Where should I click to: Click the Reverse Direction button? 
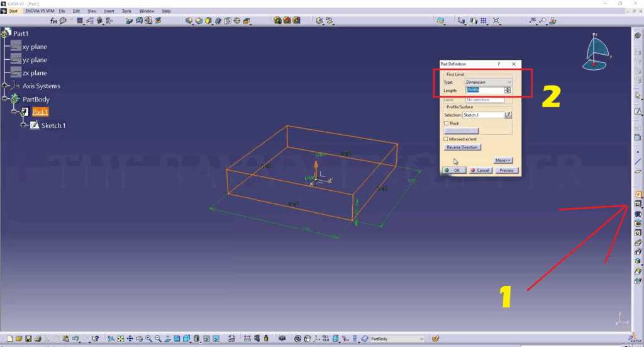462,147
